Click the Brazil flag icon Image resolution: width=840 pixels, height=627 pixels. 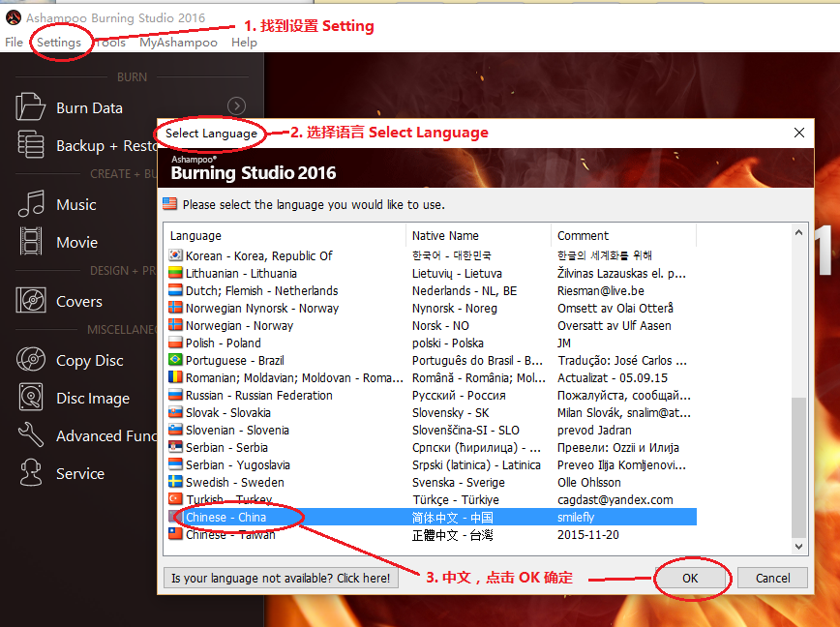pos(175,359)
